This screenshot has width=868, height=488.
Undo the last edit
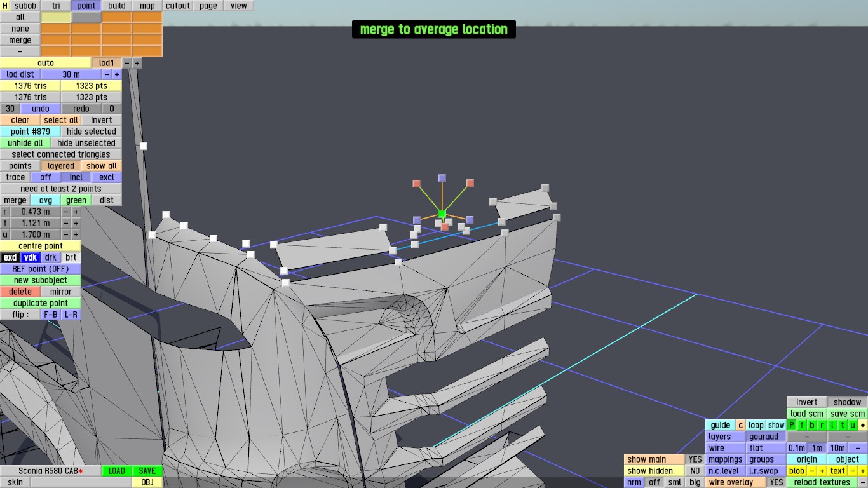(41, 109)
